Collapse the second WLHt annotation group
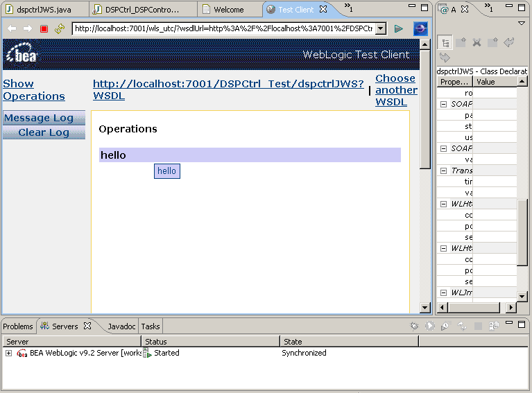Viewport: 532px width, 393px height. pos(443,248)
